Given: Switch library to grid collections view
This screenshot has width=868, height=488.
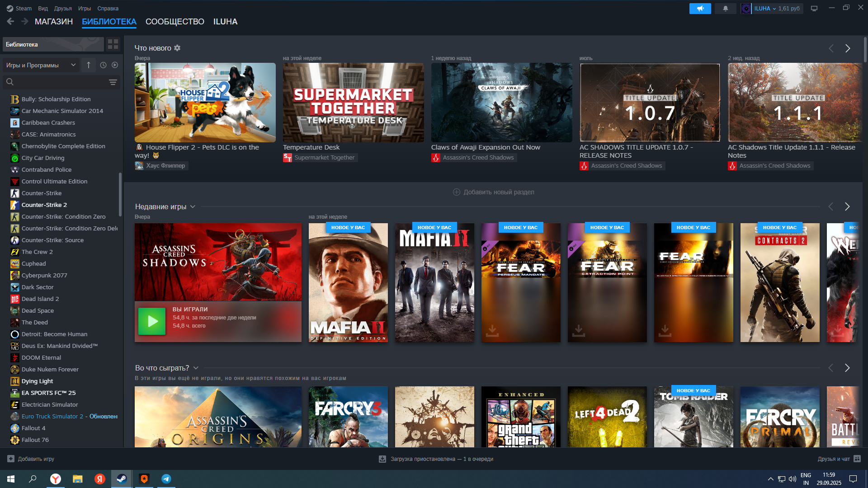Looking at the screenshot, I should (113, 44).
